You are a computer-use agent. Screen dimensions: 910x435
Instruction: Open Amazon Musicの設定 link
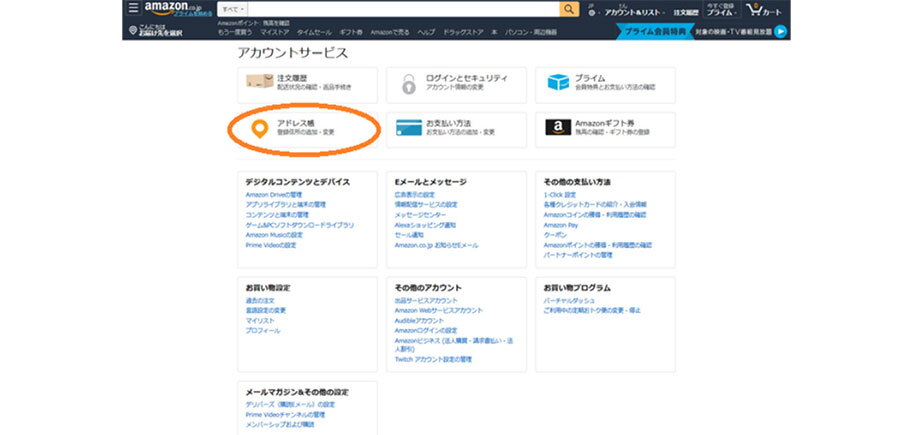click(x=274, y=235)
